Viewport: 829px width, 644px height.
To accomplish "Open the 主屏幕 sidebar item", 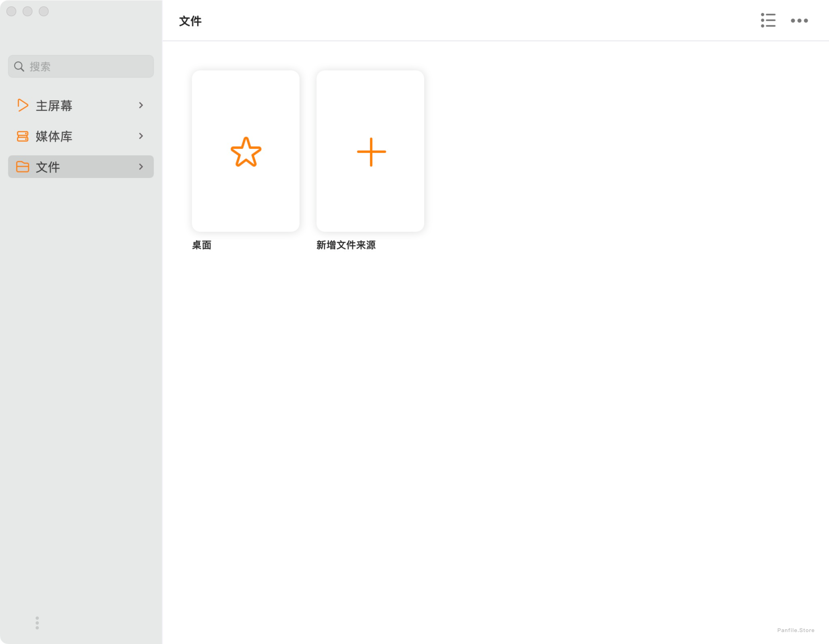I will (x=81, y=105).
